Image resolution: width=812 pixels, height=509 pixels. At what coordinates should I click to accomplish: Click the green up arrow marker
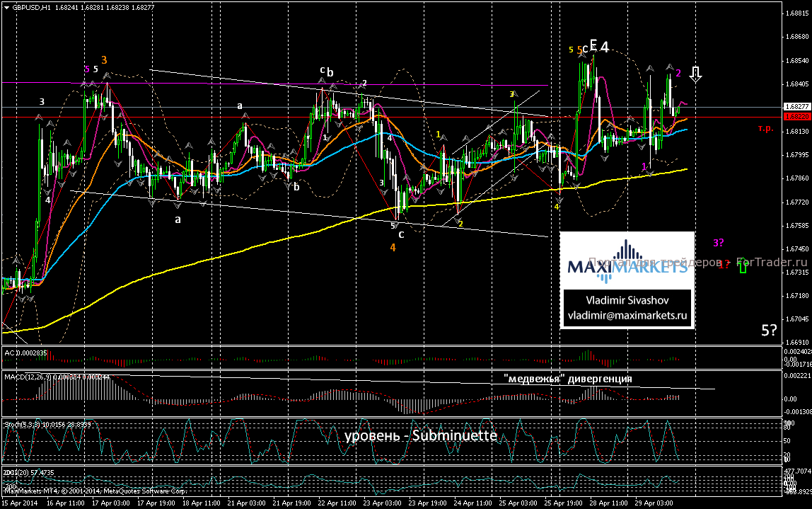tap(743, 265)
